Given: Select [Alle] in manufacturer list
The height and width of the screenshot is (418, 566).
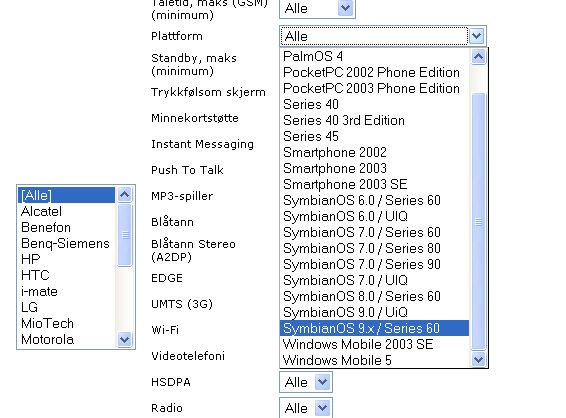Looking at the screenshot, I should 66,195.
